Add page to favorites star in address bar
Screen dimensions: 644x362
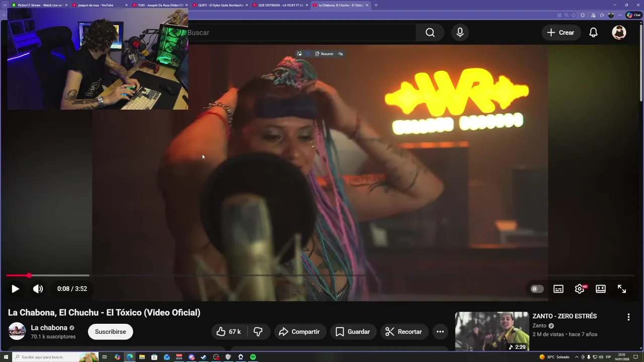pos(574,15)
